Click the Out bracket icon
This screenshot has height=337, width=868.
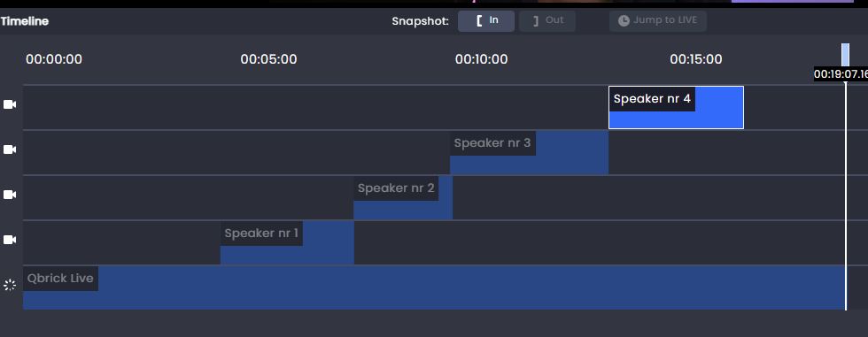[535, 21]
